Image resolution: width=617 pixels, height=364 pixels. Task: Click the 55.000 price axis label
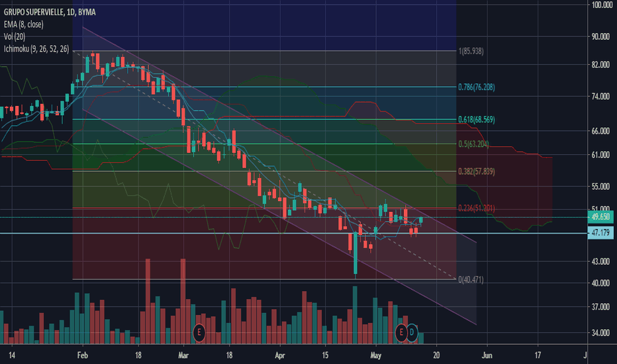pos(600,187)
